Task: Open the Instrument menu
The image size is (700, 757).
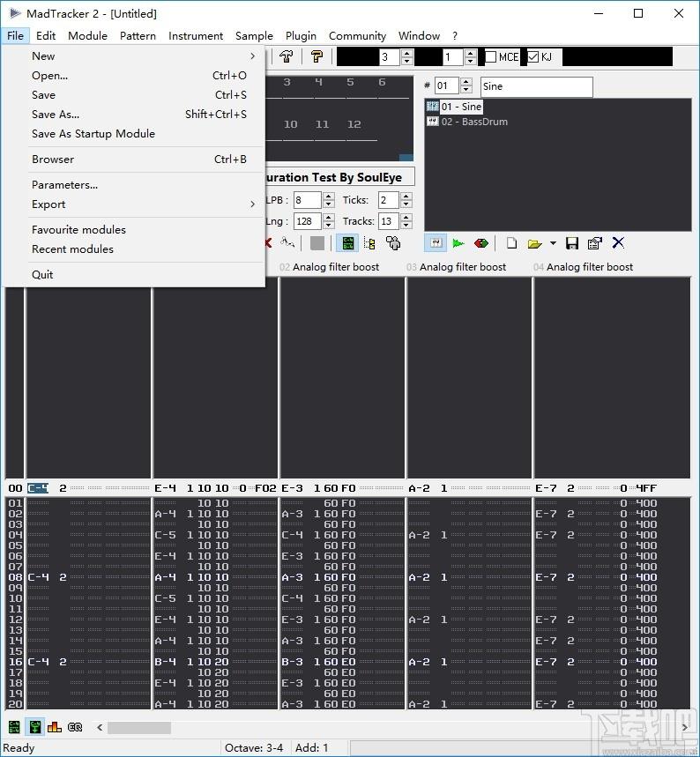Action: (196, 36)
